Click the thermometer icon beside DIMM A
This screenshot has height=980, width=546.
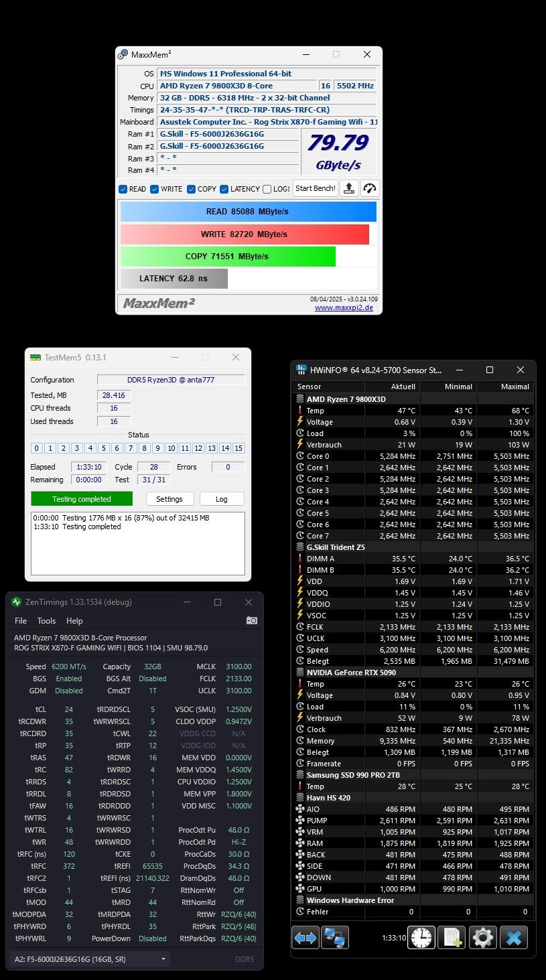point(300,559)
